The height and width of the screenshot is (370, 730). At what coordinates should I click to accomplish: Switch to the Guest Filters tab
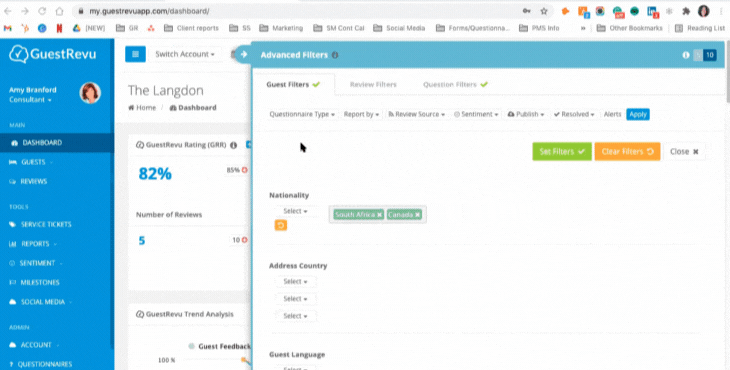[x=293, y=84]
